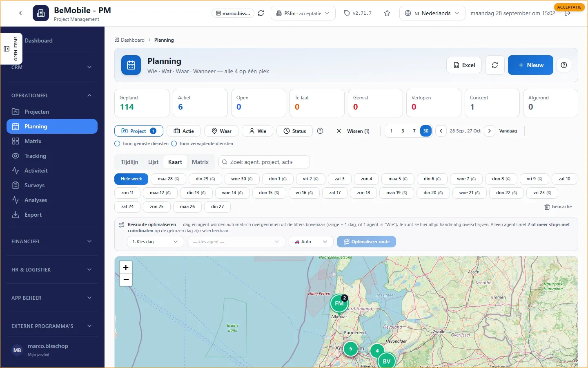Open the help icon next to Nieuw

pos(564,65)
